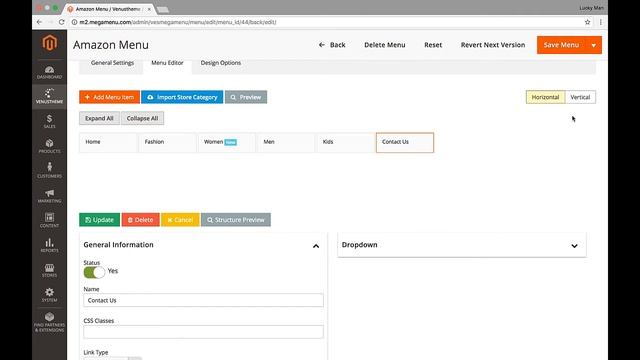This screenshot has width=640, height=360.
Task: Click Revert Next Version
Action: (493, 45)
